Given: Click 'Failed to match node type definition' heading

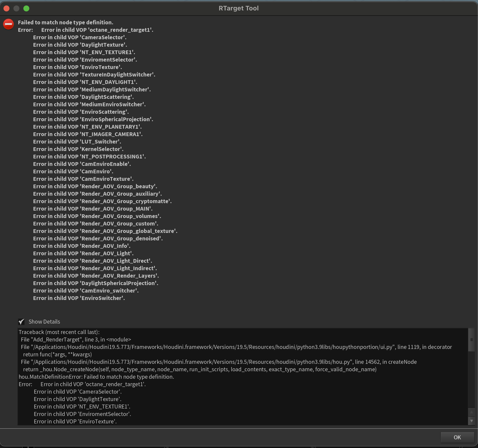Looking at the screenshot, I should click(66, 22).
